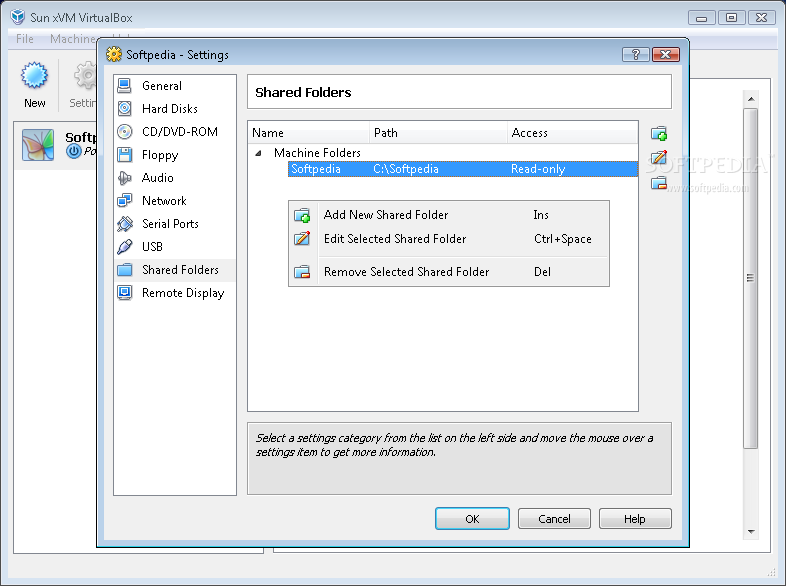The image size is (786, 586).
Task: Select the Network settings label
Action: [x=164, y=201]
